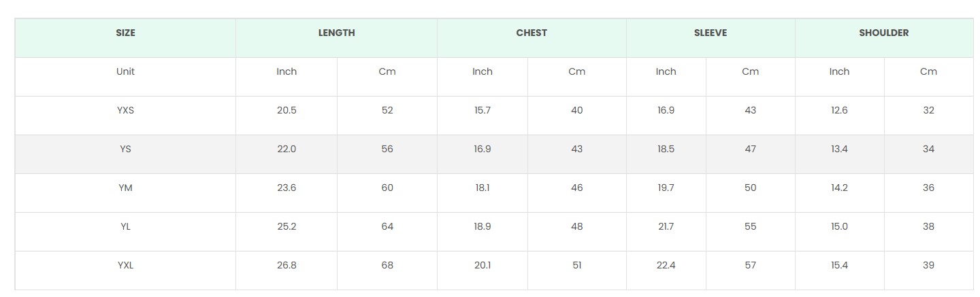980x297 pixels.
Task: Select the YL size row label
Action: [x=125, y=226]
